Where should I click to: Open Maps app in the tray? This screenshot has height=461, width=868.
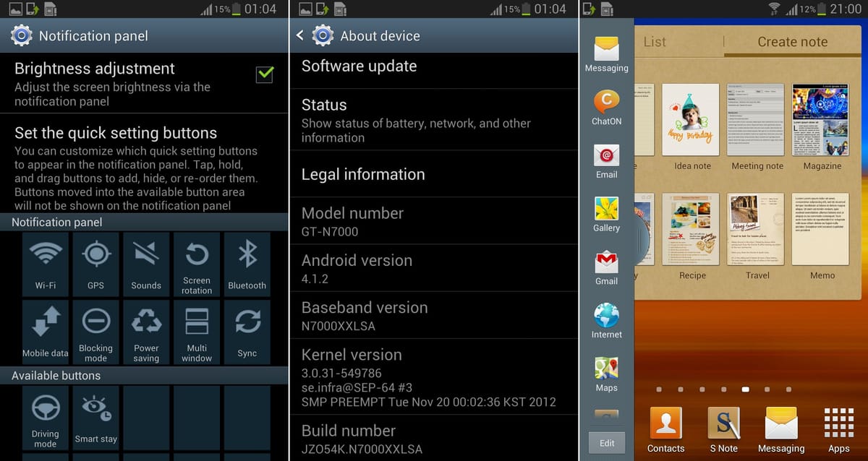tap(606, 373)
